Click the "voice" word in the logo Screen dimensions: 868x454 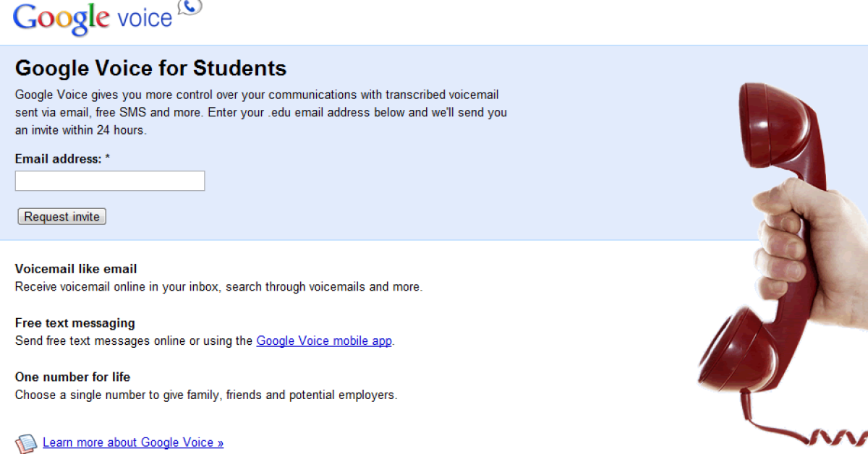[x=145, y=17]
